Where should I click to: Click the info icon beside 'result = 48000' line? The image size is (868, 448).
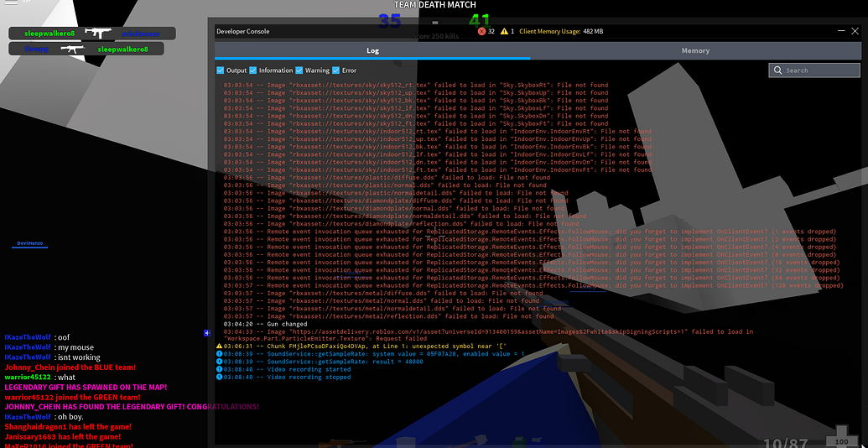point(219,362)
